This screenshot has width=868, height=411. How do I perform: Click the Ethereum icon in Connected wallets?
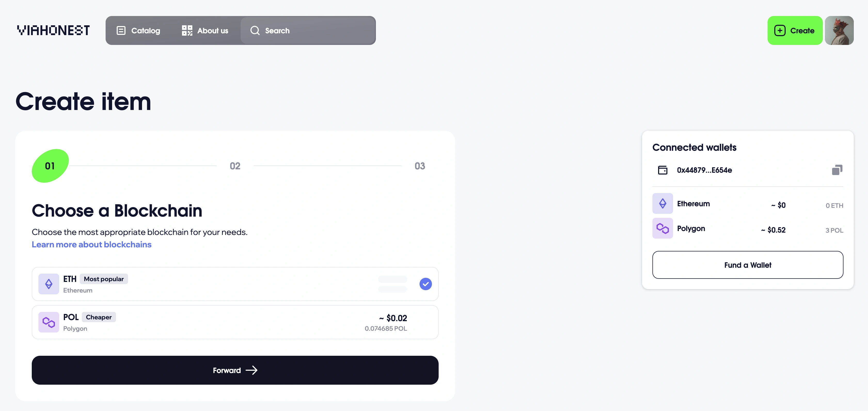tap(662, 203)
